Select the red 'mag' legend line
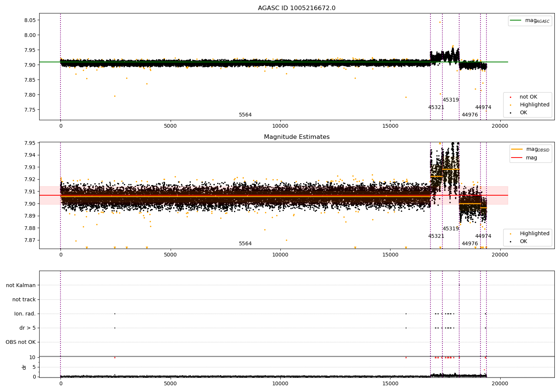Image resolution: width=560 pixels, height=392 pixels. pos(517,158)
